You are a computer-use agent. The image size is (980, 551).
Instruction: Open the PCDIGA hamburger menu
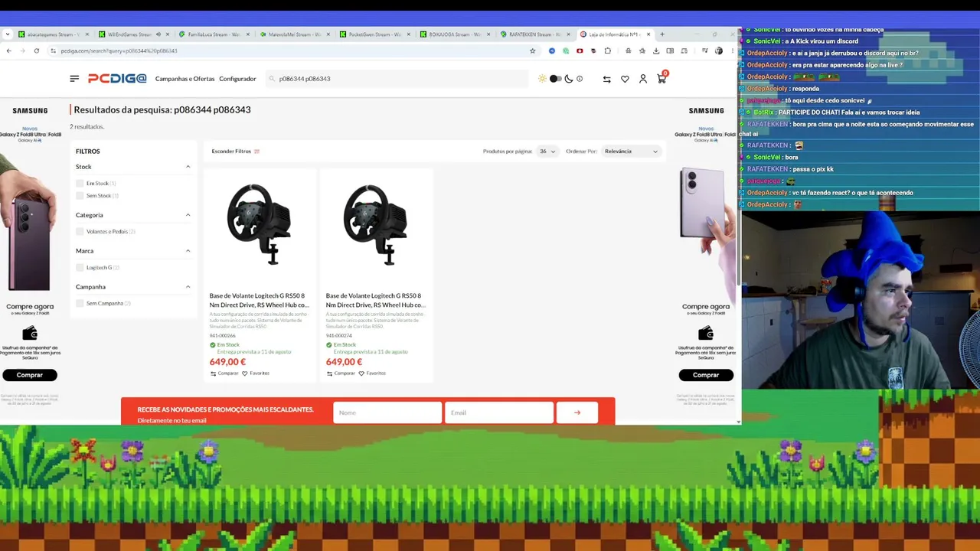pos(74,79)
